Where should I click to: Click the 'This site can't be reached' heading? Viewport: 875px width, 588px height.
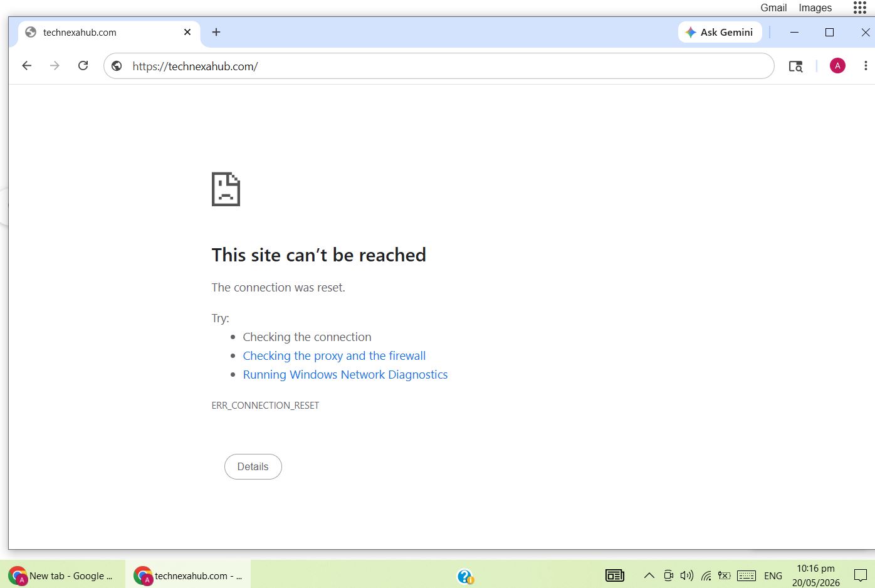[x=318, y=255]
